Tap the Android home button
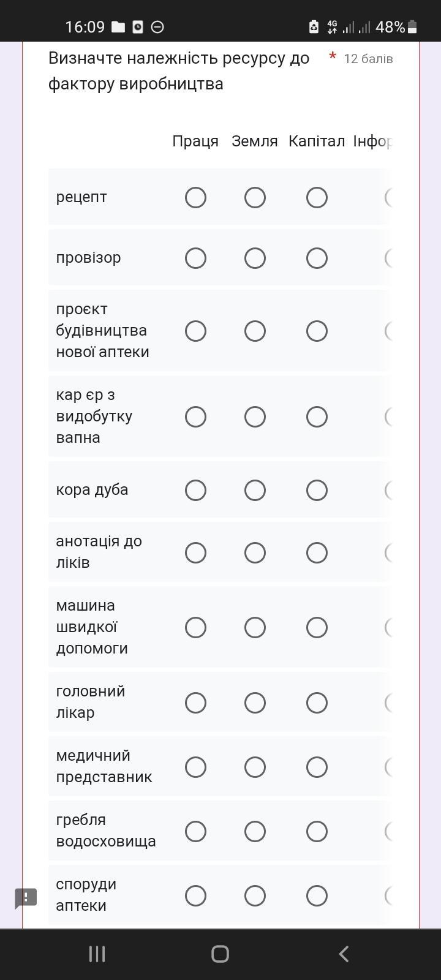This screenshot has height=980, width=441. point(220,954)
